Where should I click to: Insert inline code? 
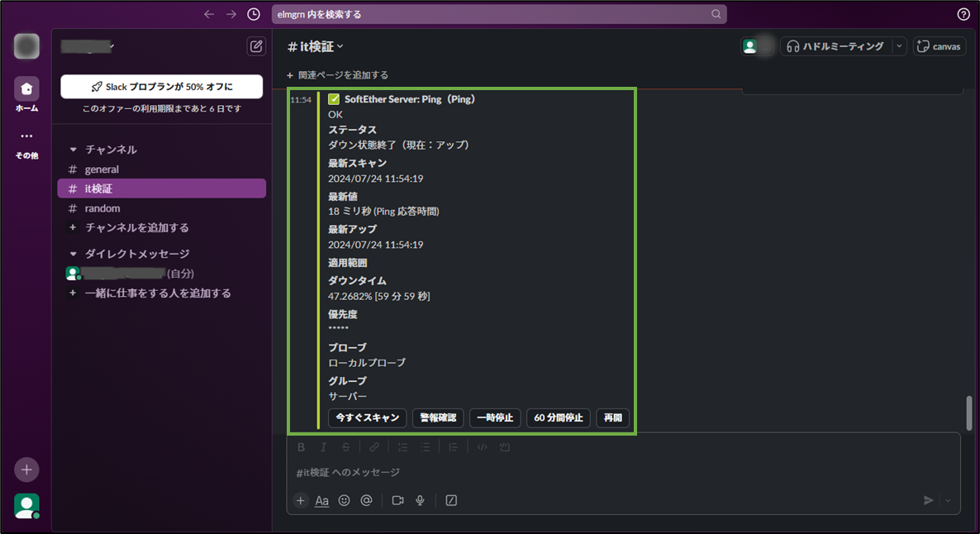point(482,447)
